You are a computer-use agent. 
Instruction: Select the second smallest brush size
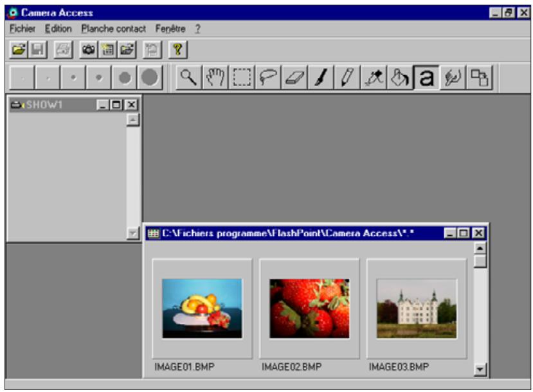[x=48, y=78]
